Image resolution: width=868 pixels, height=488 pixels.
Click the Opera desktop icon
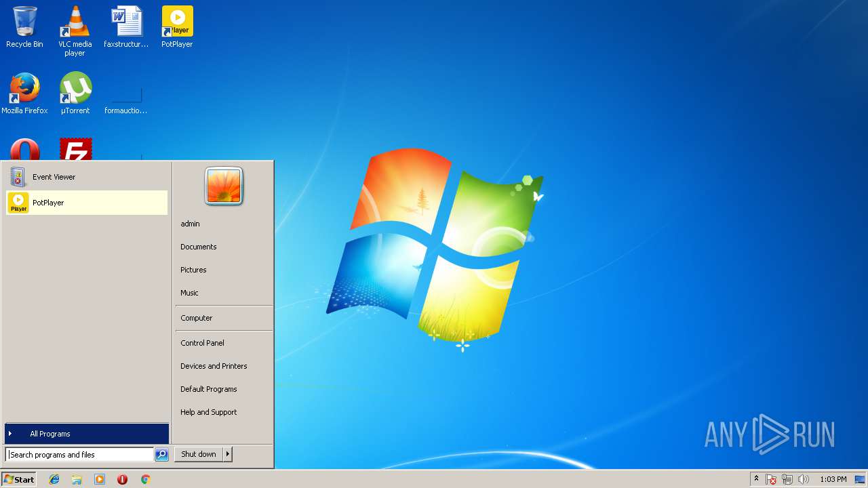coord(24,149)
